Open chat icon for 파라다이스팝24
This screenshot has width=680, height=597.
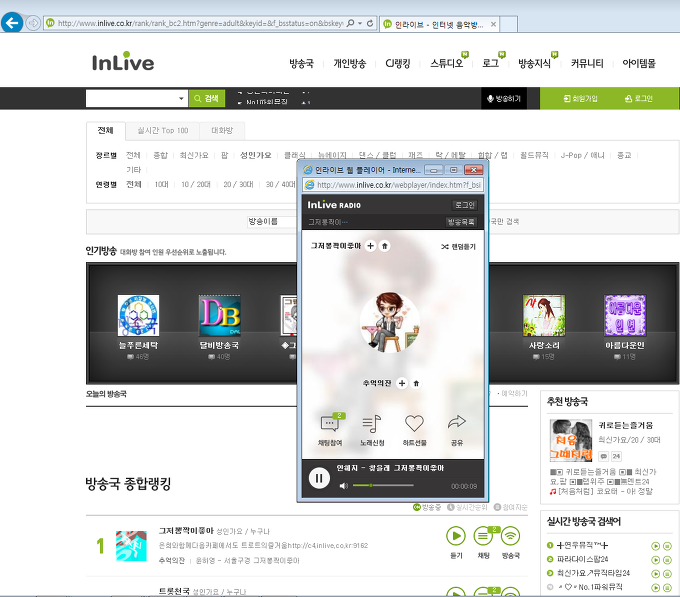point(667,560)
